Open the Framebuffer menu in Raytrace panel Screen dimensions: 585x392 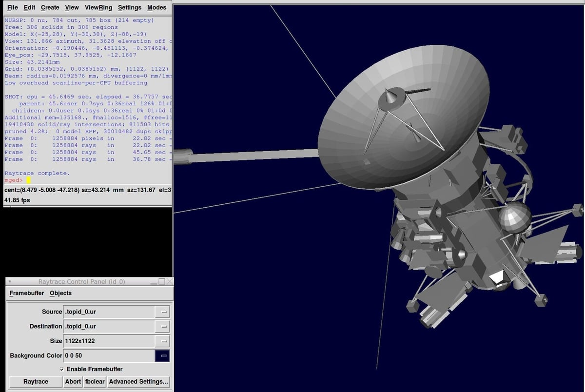(27, 293)
